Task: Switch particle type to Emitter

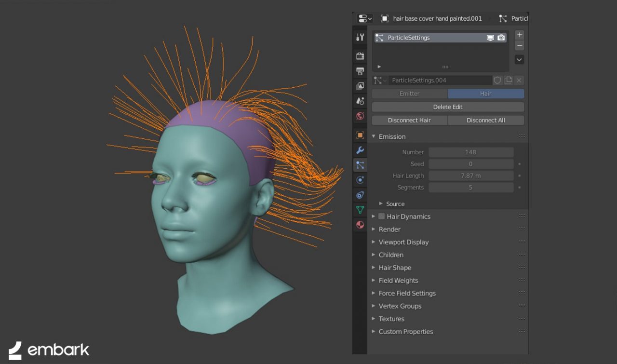Action: (x=410, y=94)
